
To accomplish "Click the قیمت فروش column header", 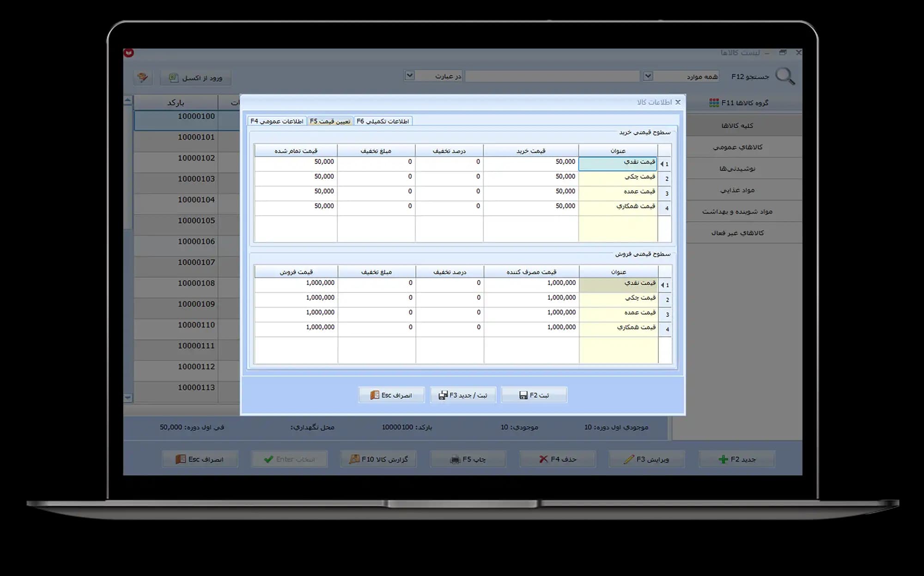I will [x=296, y=272].
